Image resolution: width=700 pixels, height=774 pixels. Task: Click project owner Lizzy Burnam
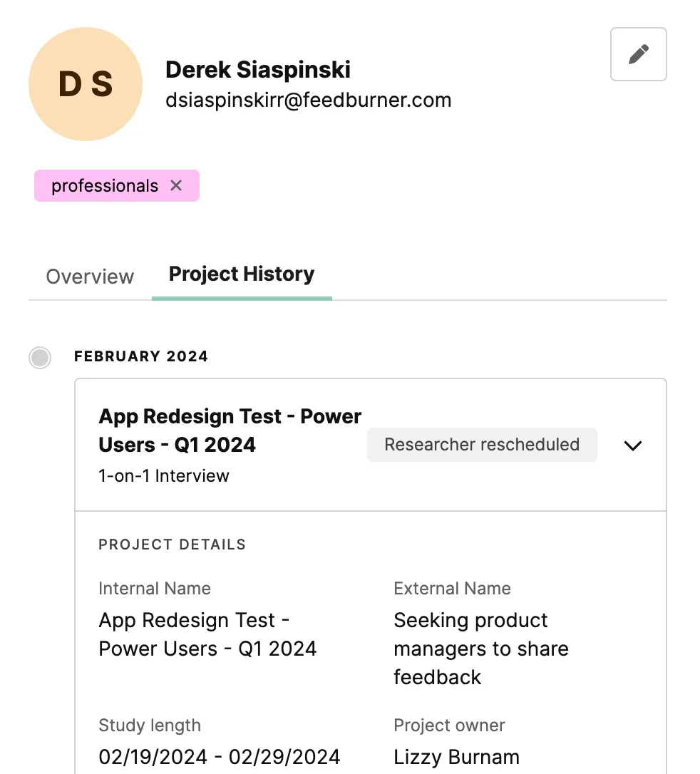(x=457, y=757)
